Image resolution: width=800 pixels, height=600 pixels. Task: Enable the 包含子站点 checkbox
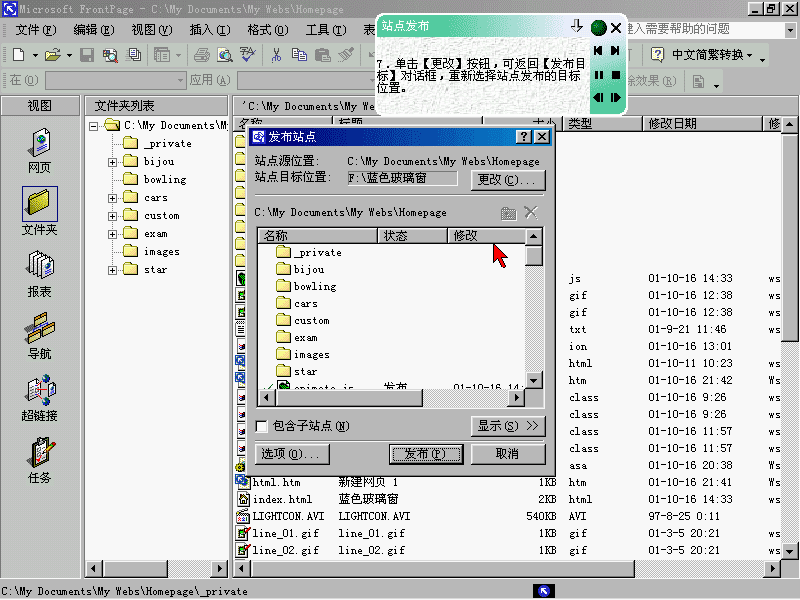262,426
